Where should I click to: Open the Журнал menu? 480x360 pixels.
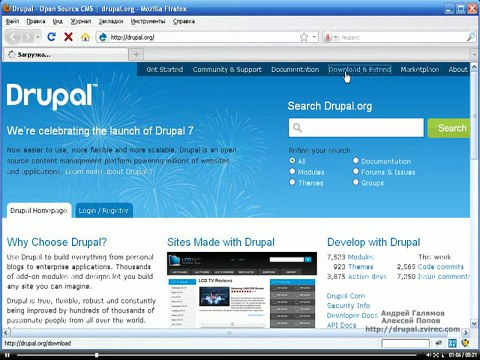(81, 21)
